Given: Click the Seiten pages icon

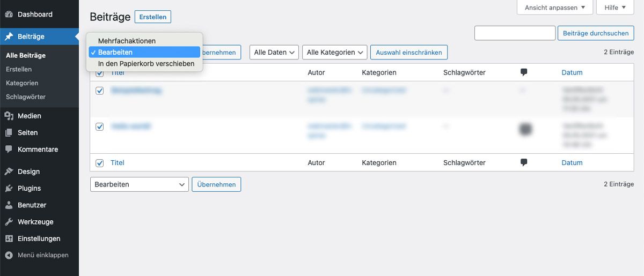Looking at the screenshot, I should coord(9,132).
